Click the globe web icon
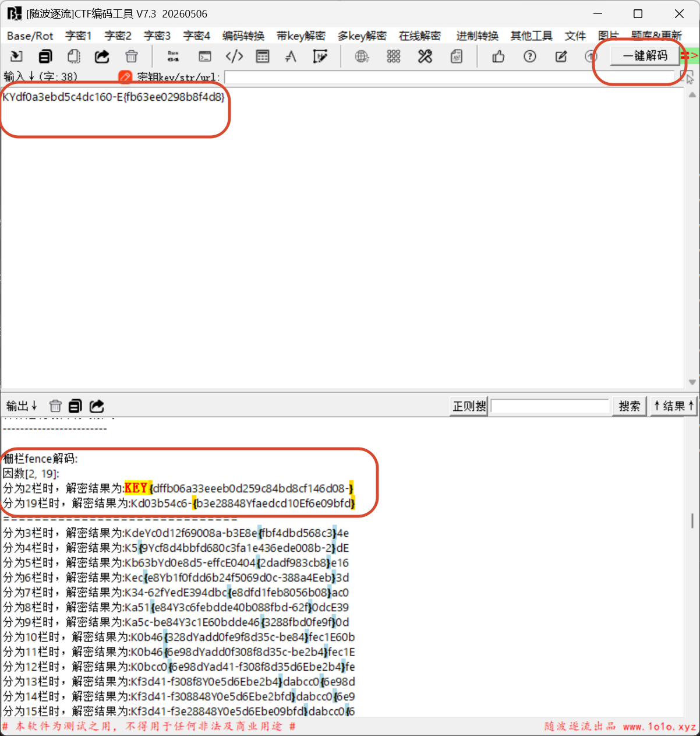Image resolution: width=700 pixels, height=736 pixels. click(362, 57)
